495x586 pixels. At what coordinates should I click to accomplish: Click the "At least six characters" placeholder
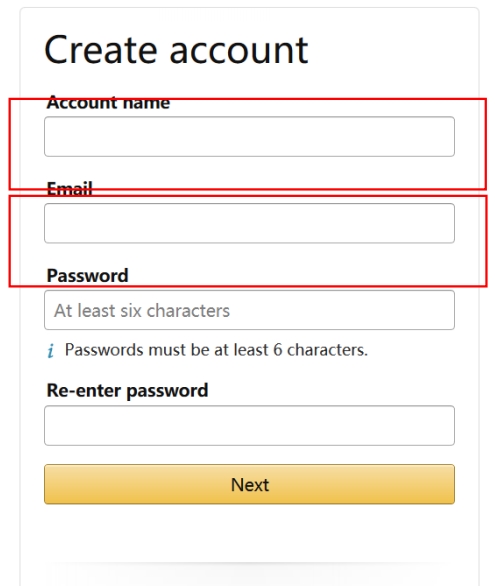click(142, 311)
